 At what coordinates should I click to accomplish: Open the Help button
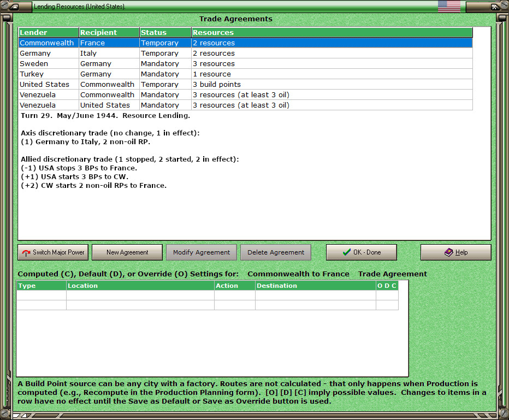[456, 252]
